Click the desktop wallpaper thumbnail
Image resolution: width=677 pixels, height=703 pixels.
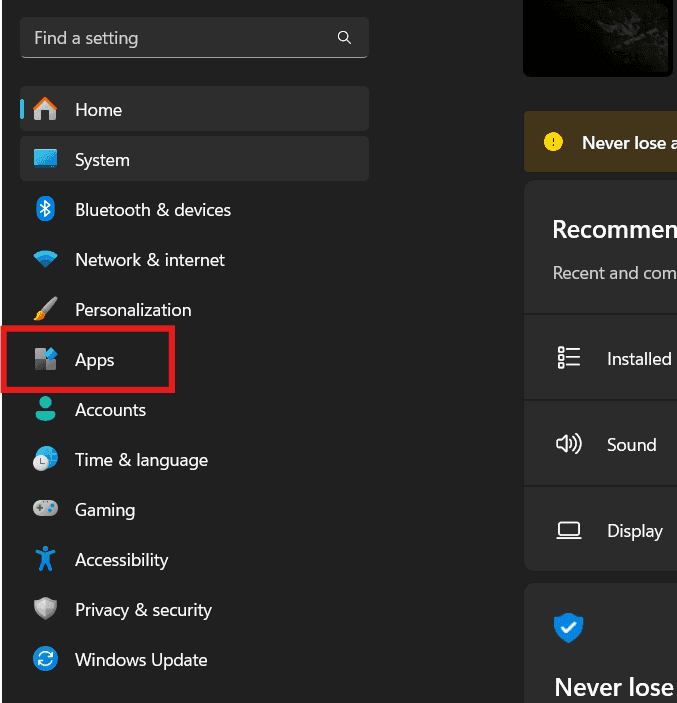click(598, 38)
